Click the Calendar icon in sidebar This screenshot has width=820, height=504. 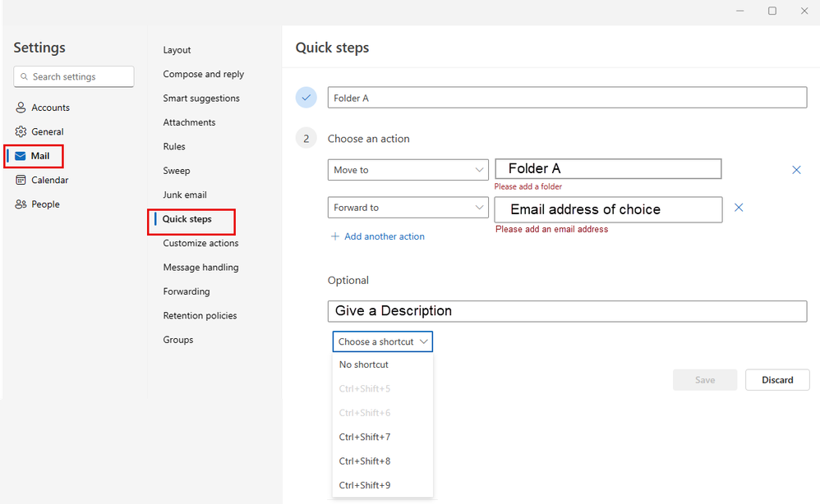tap(21, 180)
